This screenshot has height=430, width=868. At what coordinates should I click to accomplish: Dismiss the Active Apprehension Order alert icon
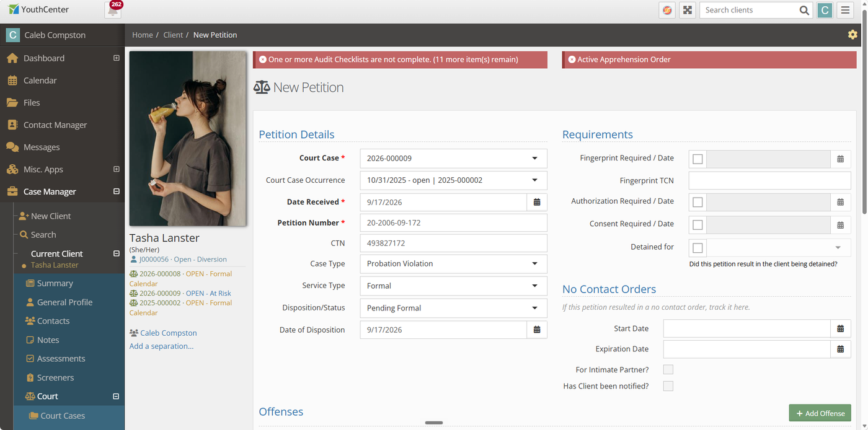pos(572,59)
